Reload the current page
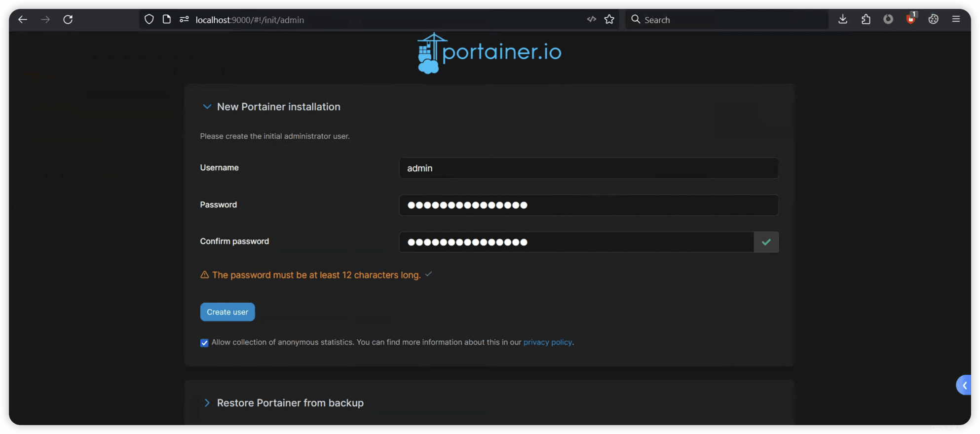Screen dimensions: 980x434 pyautogui.click(x=68, y=19)
